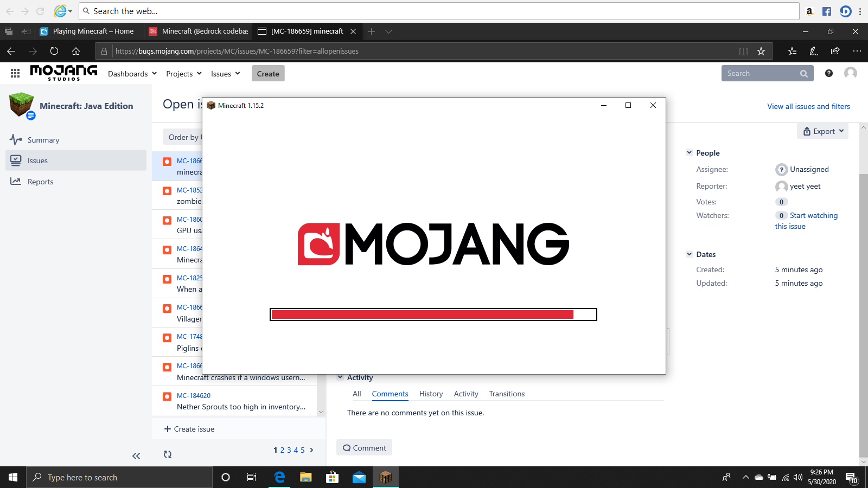Add this page to favorites
868x488 pixels.
pyautogui.click(x=761, y=51)
